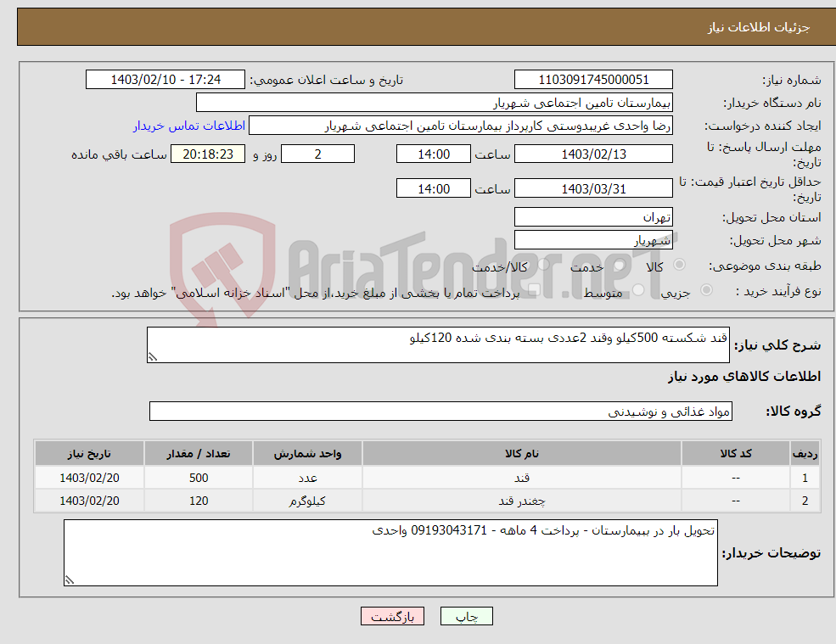Viewport: 836px width, 644px height.
Task: Click the buyer notes resize handle
Action: click(x=70, y=580)
